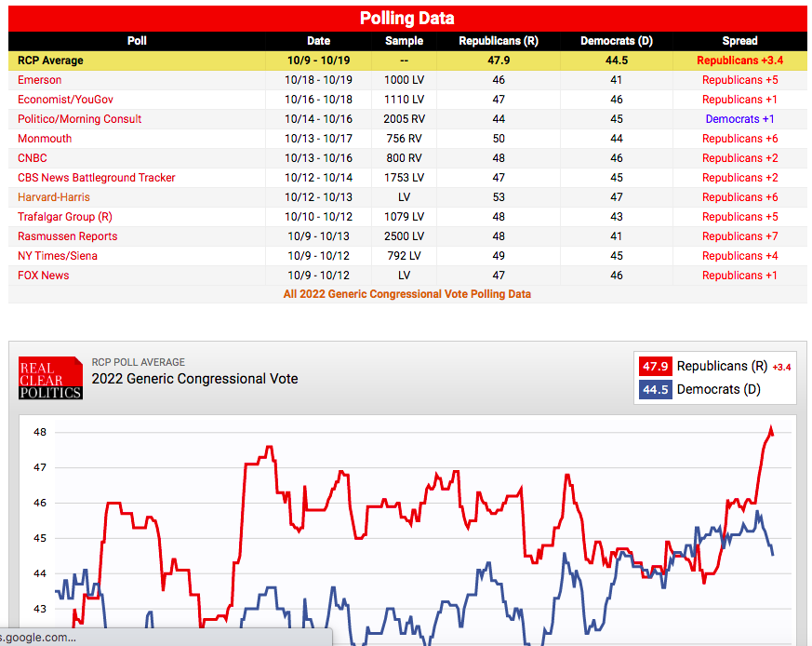Click the Date column header

tap(318, 41)
